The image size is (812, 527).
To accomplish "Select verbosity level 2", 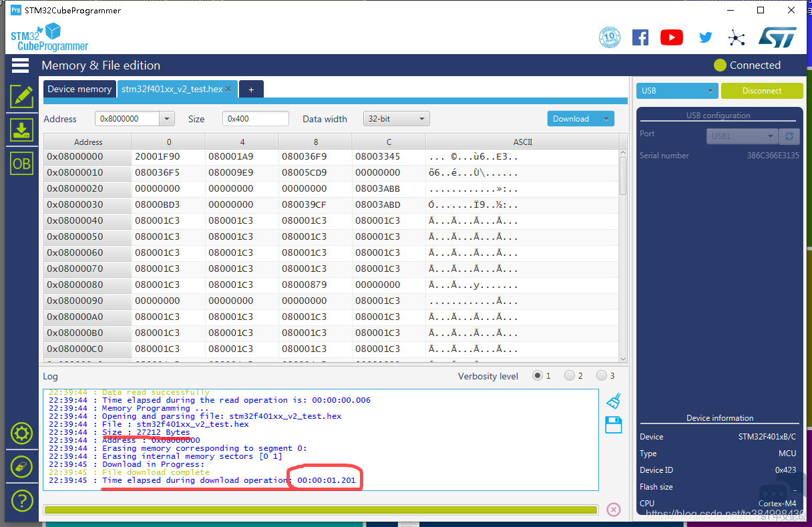I will tap(570, 376).
